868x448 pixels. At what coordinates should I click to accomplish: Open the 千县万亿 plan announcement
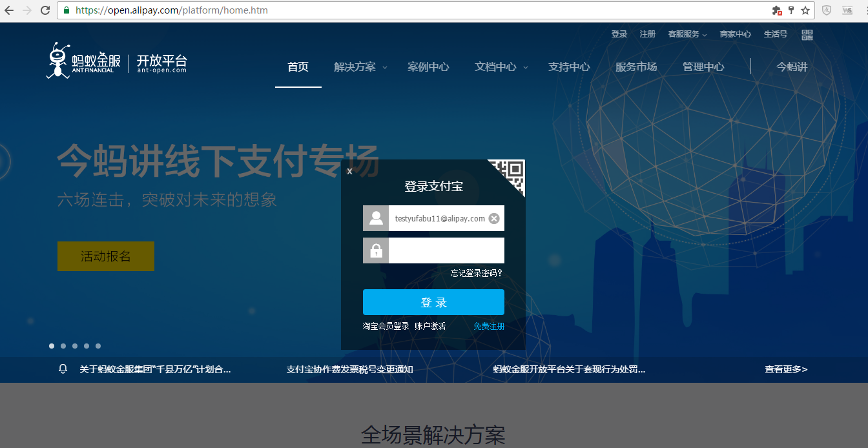tap(155, 369)
